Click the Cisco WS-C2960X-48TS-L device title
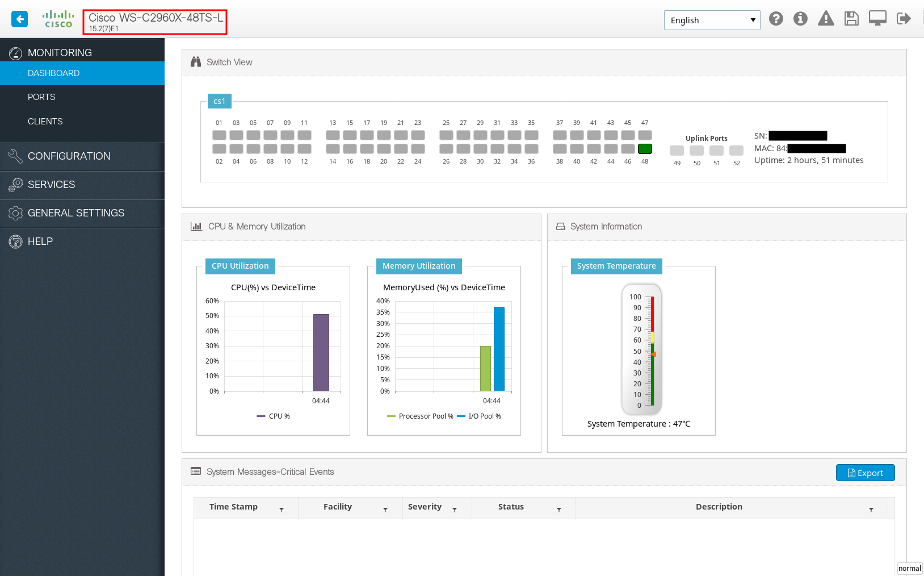The height and width of the screenshot is (576, 924). pos(156,18)
